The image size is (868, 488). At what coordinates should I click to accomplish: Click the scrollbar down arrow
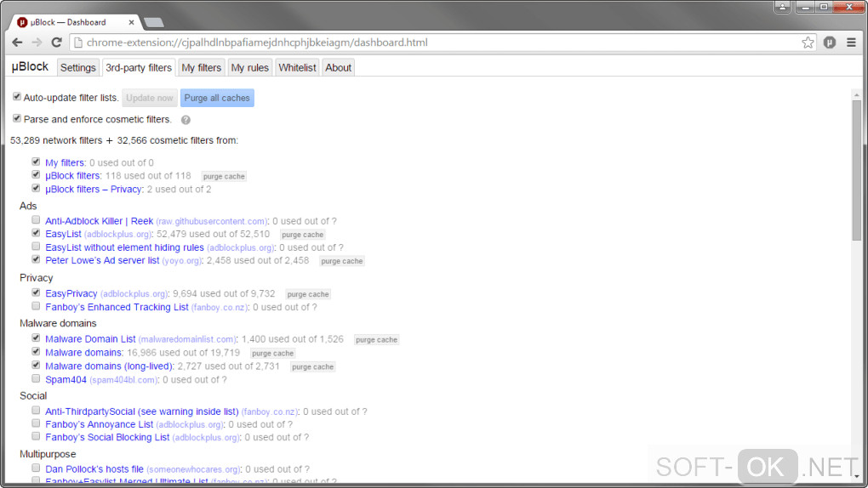[856, 476]
